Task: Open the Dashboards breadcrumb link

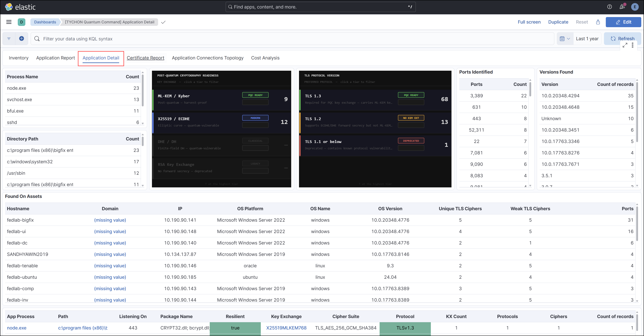Action: point(45,22)
